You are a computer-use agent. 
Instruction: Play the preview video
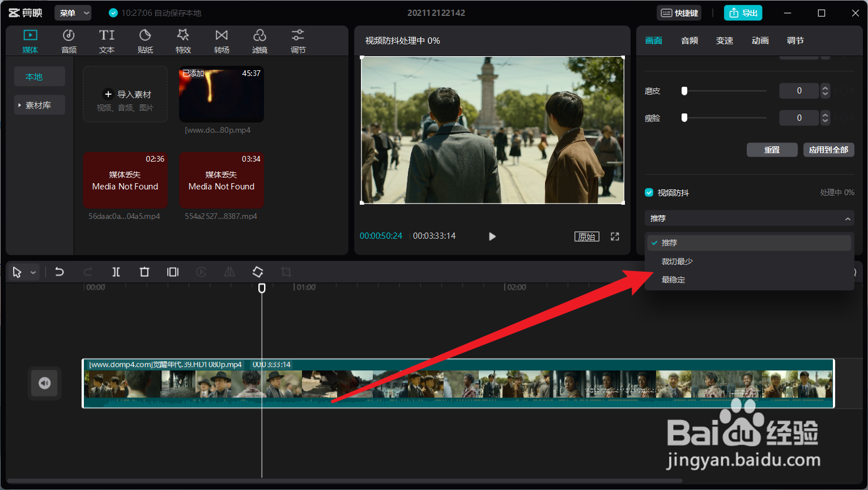click(x=492, y=236)
